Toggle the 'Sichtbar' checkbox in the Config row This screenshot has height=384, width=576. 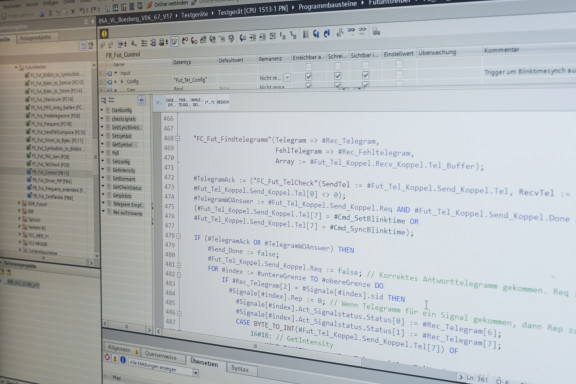tap(365, 75)
